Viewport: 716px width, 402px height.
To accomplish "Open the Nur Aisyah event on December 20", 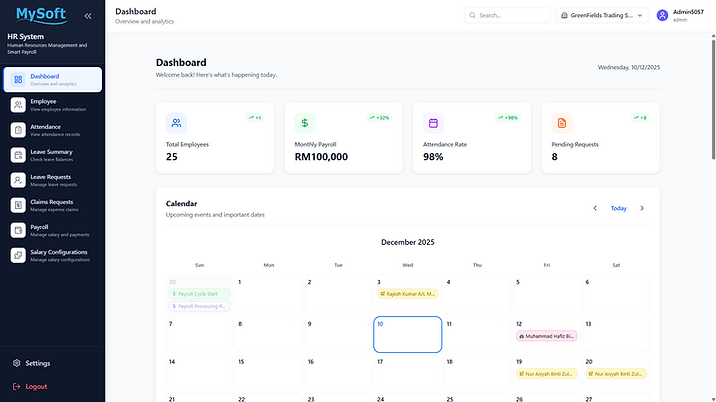I will coord(616,374).
